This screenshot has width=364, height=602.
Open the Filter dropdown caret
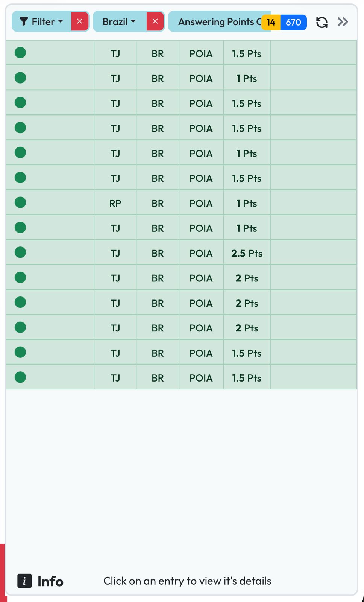click(x=61, y=21)
